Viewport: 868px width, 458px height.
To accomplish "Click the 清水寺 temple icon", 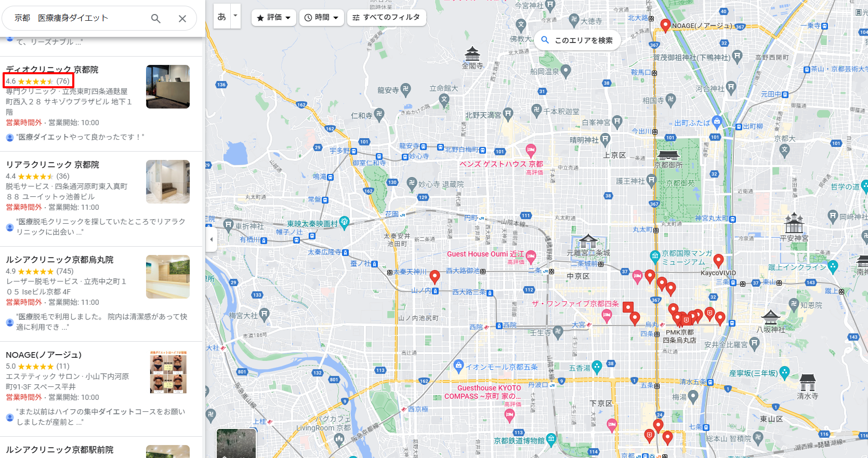I will coord(808,382).
